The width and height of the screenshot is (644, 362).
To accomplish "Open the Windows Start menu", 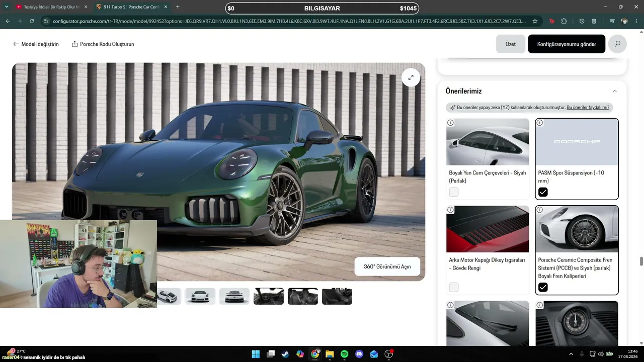I will tap(256, 354).
